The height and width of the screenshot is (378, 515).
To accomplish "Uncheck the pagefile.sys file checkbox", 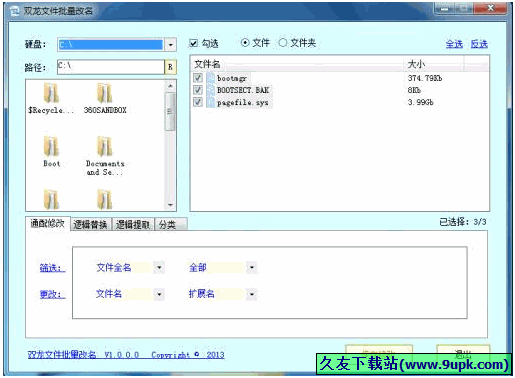I will click(x=198, y=102).
